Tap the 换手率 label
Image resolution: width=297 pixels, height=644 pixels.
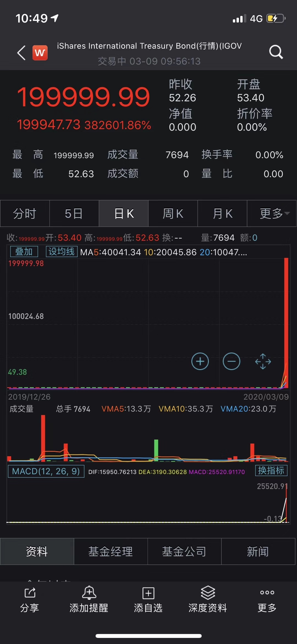coord(217,155)
